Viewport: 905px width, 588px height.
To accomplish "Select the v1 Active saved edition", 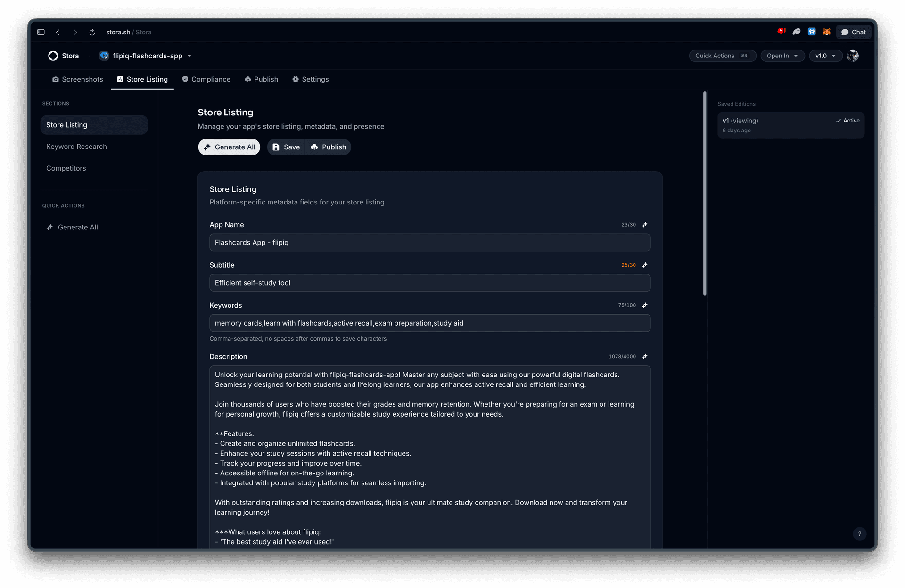I will (791, 125).
